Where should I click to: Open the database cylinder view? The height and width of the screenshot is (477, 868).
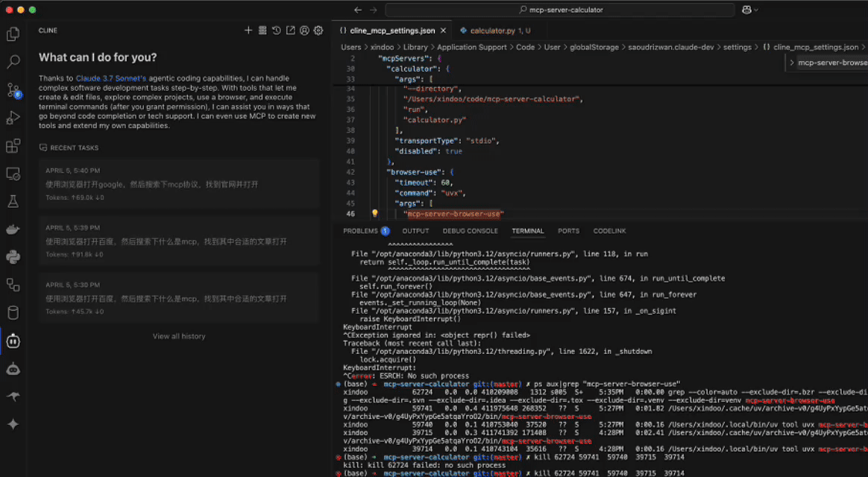[x=13, y=312]
